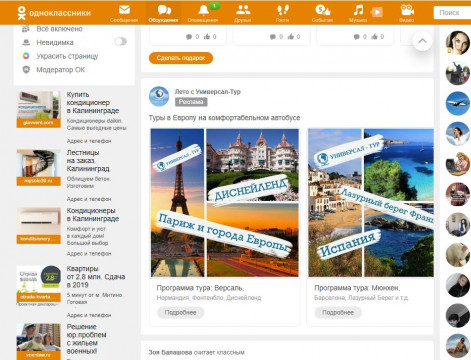This screenshot has height=360, width=471.
Task: Open the cartoon woman at computer avatar
Action: point(458,164)
